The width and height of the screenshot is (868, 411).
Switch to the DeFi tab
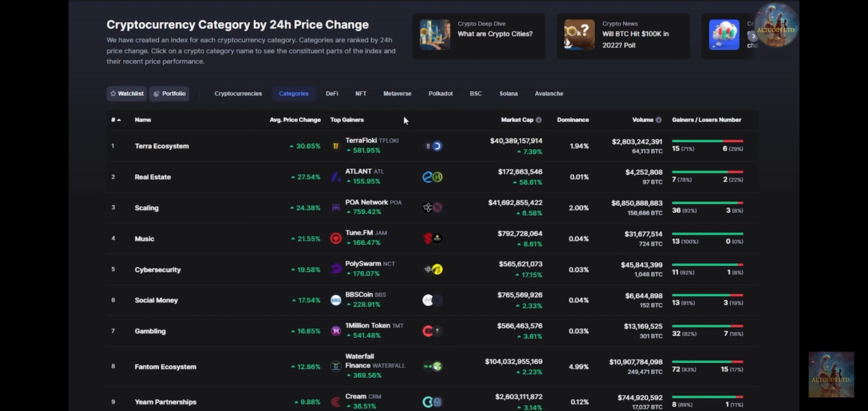[x=332, y=94]
